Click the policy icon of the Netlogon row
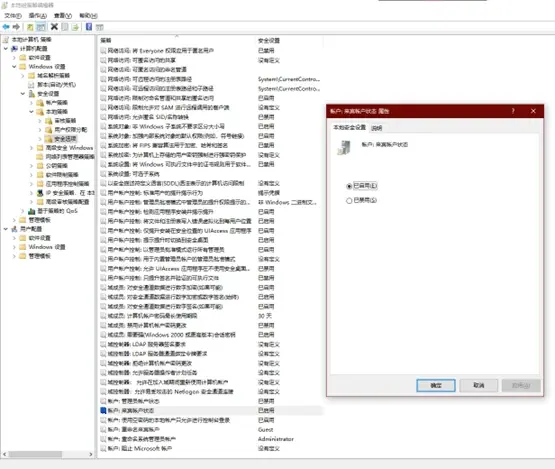Screen dimensions: 555x469 103,391
